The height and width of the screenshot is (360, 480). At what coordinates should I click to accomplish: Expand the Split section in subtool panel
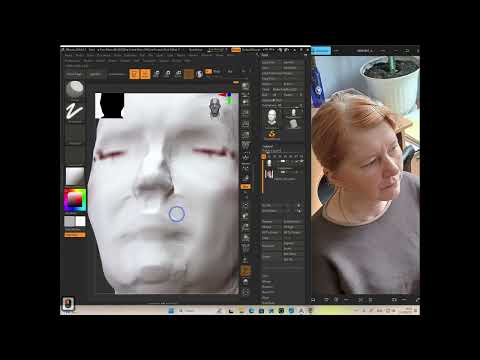tap(266, 276)
